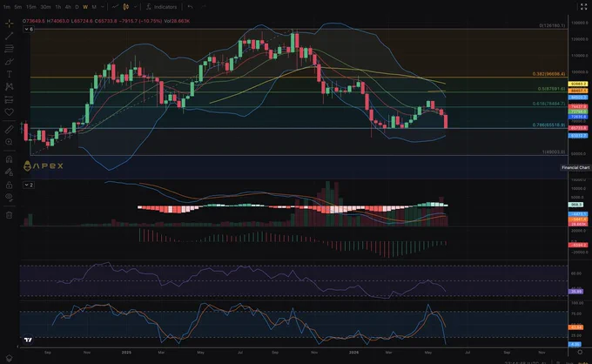Click the yellow 92883.2 price label
Screen dimensions: 592x364
coord(578,84)
